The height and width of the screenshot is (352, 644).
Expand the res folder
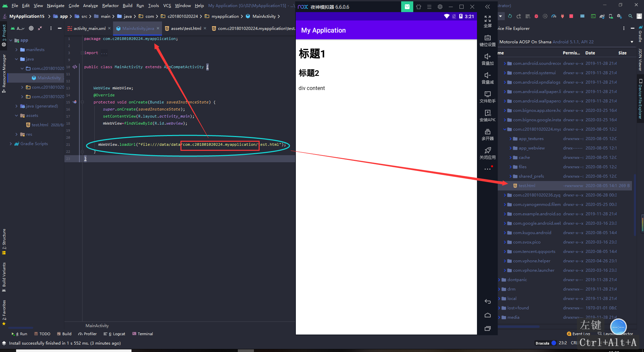point(16,134)
